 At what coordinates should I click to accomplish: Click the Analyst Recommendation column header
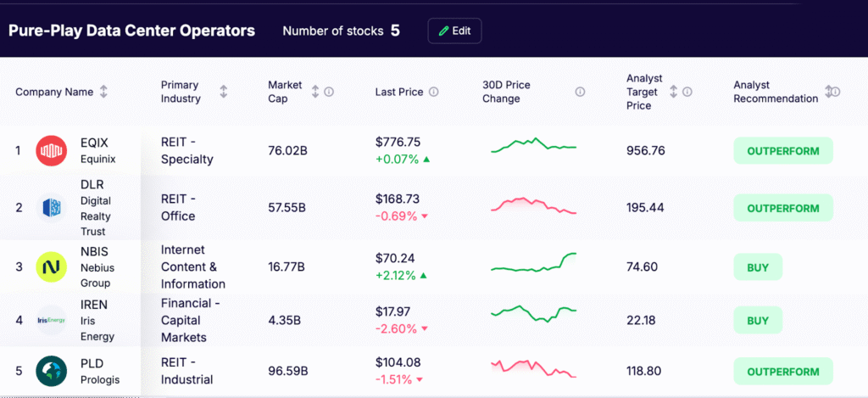point(776,92)
